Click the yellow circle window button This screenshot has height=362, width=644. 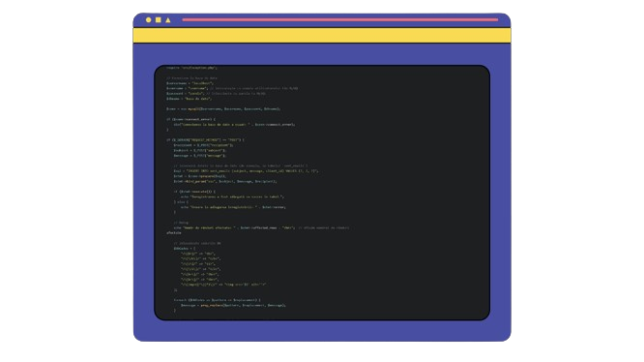tap(148, 19)
